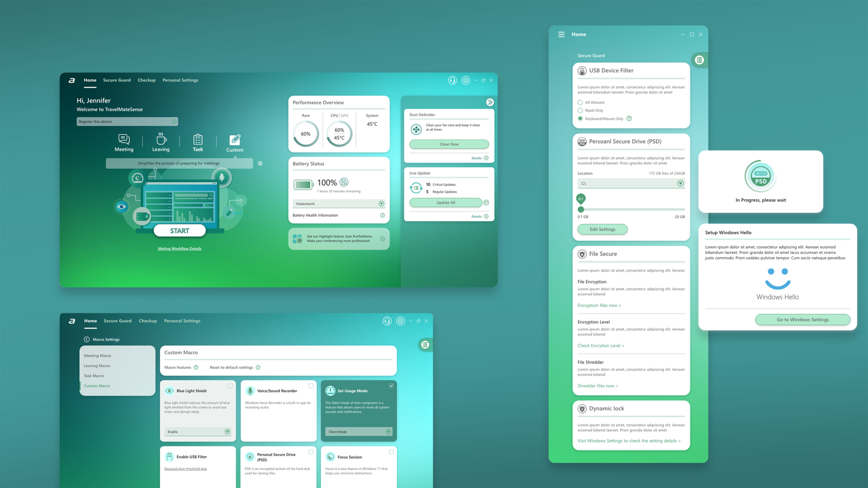Select the USB Device Filter icon

581,70
